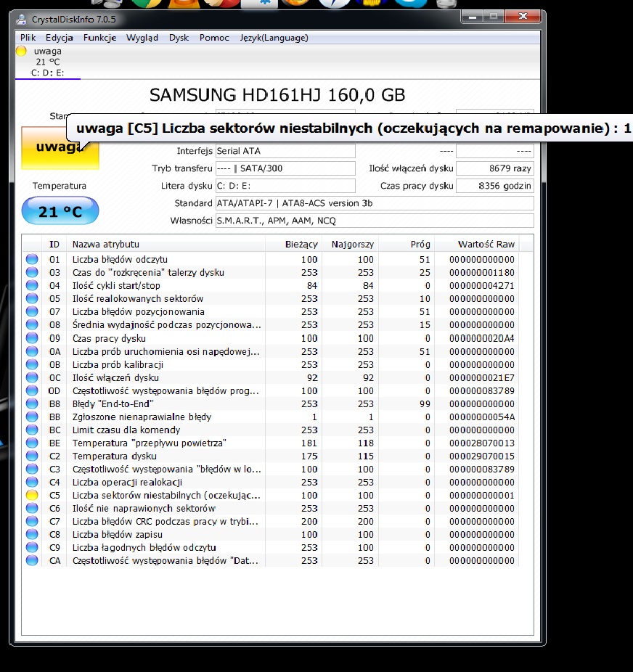Select the disk tab labeled C: D: E:

coord(48,62)
